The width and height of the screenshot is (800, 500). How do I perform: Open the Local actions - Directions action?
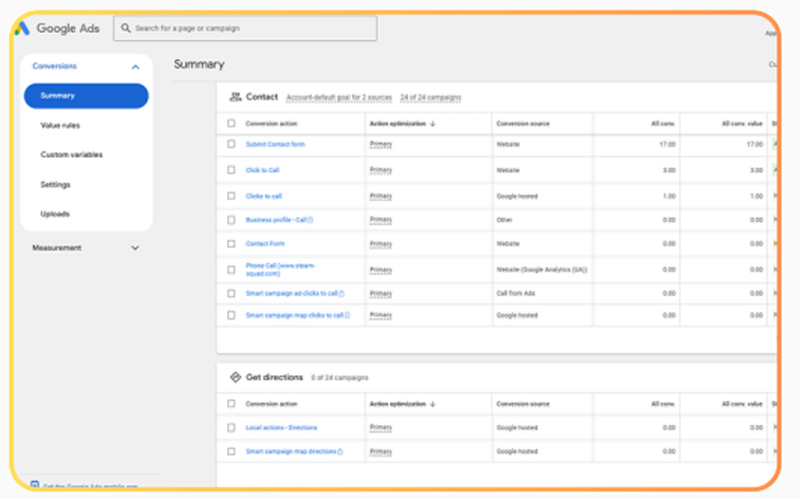(x=281, y=428)
